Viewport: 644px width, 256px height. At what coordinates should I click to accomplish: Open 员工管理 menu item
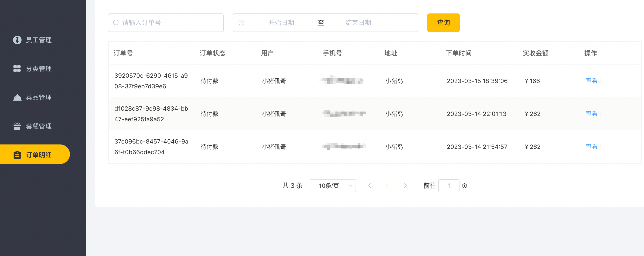point(39,40)
